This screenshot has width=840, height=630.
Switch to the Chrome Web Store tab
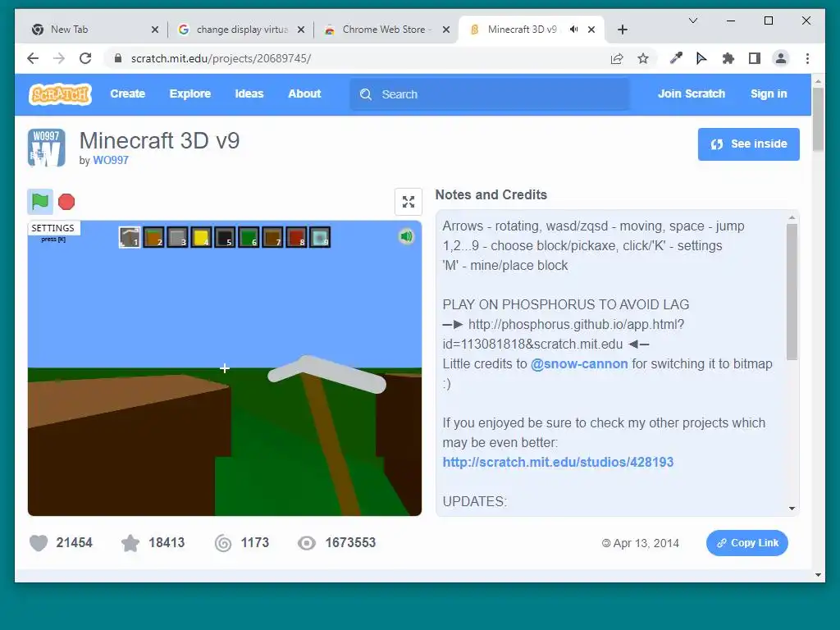point(387,30)
